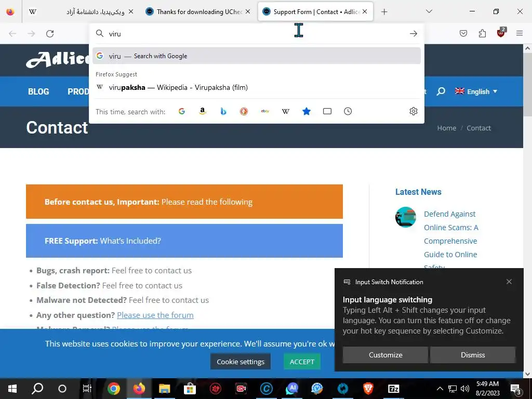This screenshot has width=532, height=399.
Task: Click in the address bar text field
Action: [x=256, y=34]
